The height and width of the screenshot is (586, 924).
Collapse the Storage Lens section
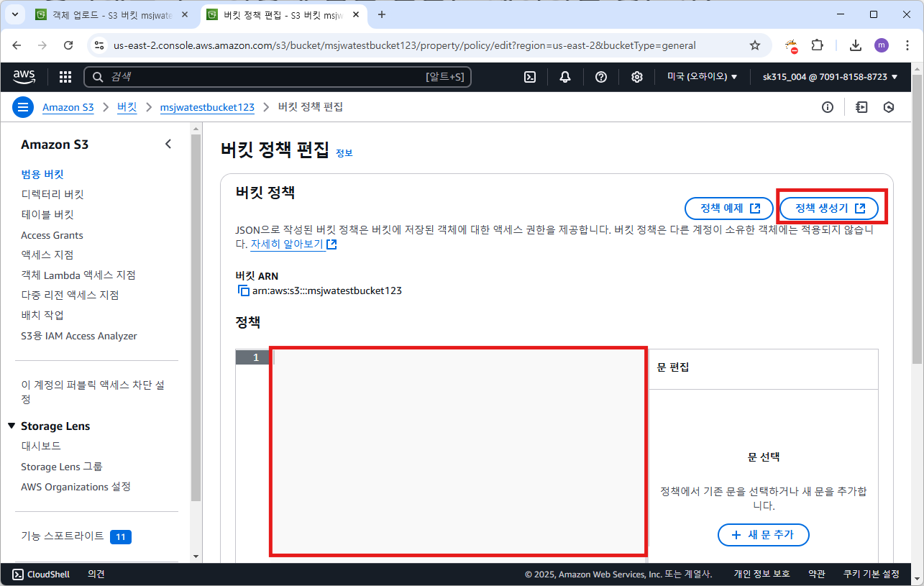pos(12,426)
